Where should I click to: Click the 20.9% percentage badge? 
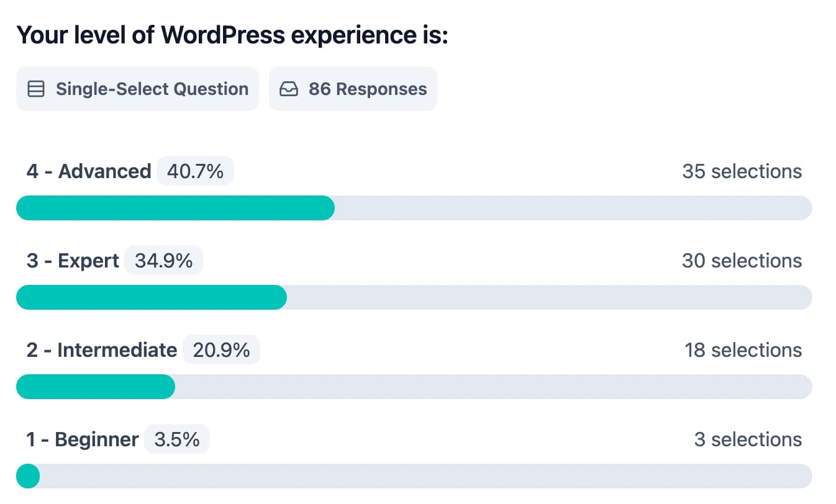221,350
